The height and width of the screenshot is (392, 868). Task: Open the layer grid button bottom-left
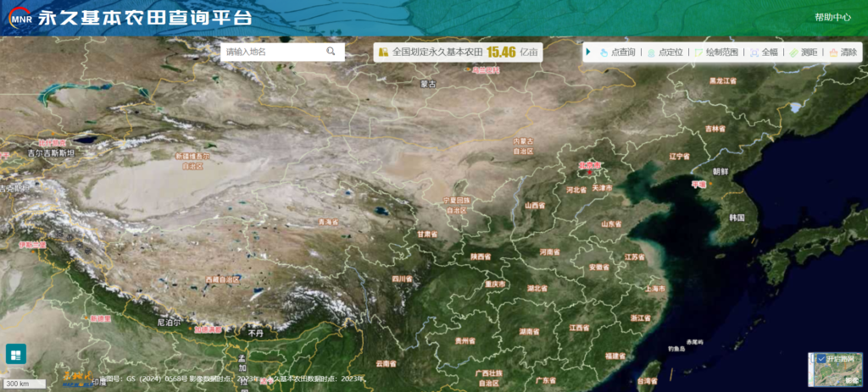tap(15, 354)
